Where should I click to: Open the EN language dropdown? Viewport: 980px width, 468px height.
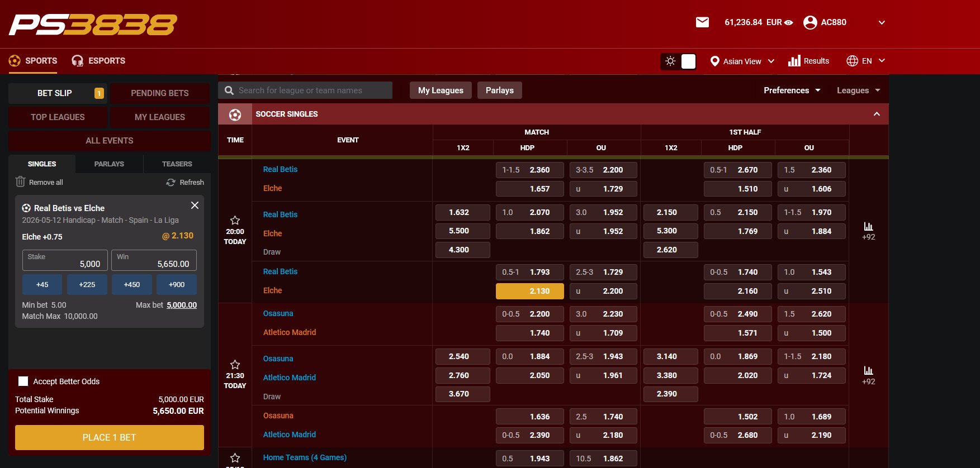[x=866, y=61]
